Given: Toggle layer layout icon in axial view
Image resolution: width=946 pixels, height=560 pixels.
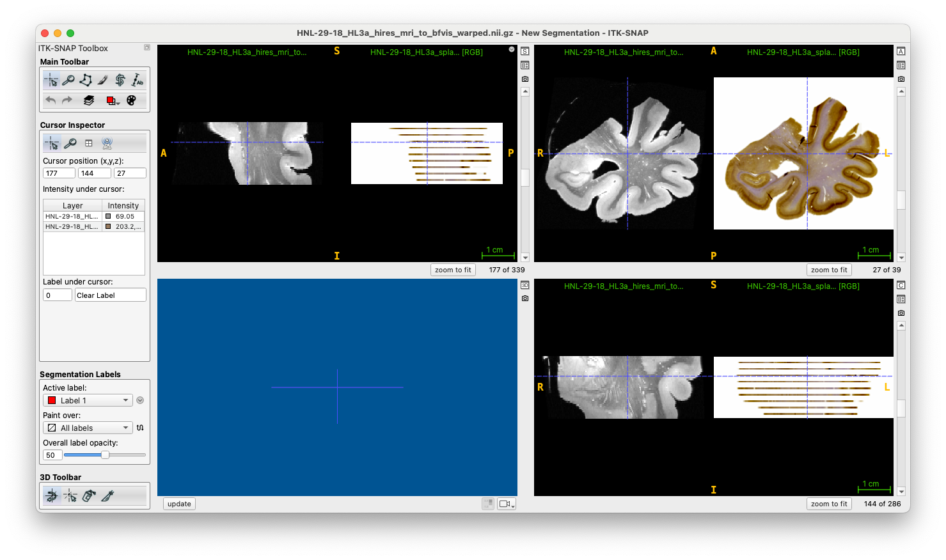Looking at the screenshot, I should (x=901, y=65).
